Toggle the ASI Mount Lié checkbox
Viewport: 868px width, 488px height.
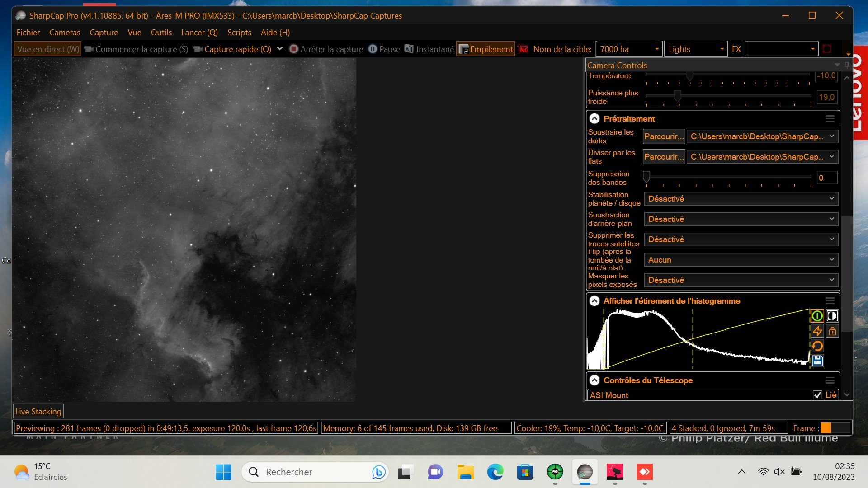(817, 395)
